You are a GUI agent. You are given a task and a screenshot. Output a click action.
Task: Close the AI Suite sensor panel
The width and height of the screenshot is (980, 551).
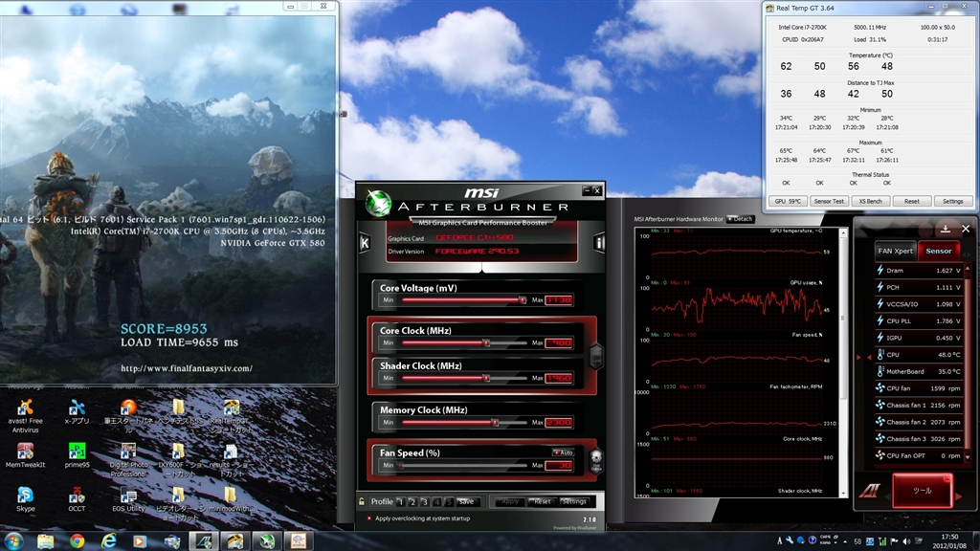coord(966,229)
